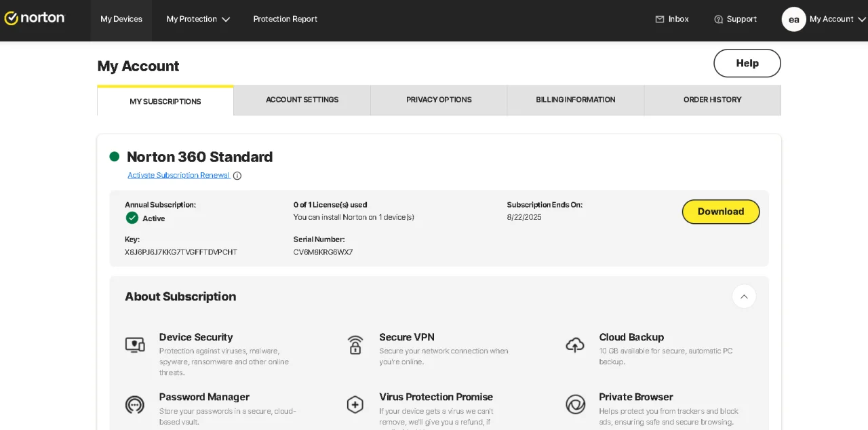Click the Help button

click(747, 63)
